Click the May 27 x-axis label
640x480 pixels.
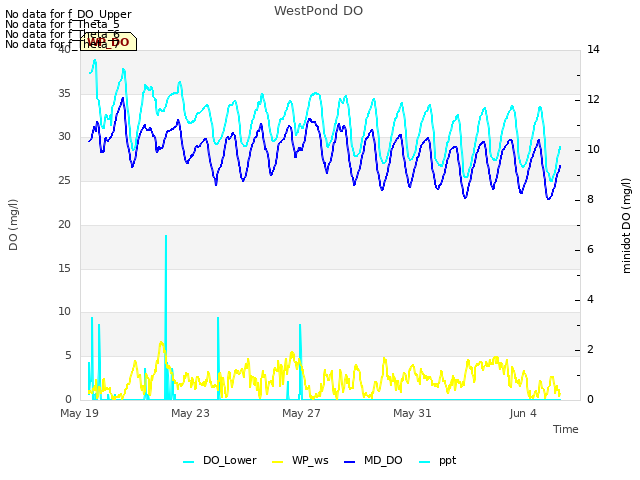coord(301,413)
